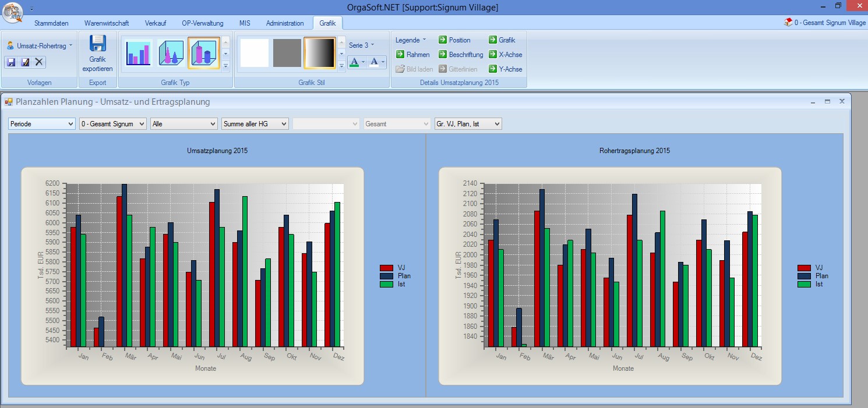Click the Rohertragsplanung 2015 chart title
Screen dimensions: 868x408
click(634, 151)
